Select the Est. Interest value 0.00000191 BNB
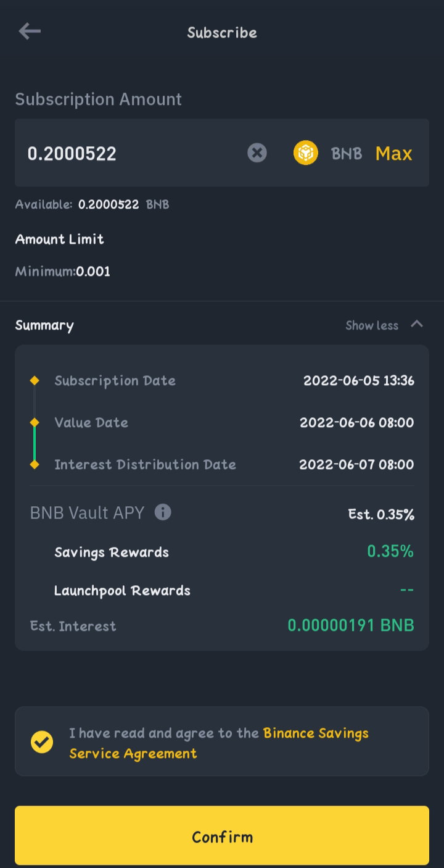 [x=351, y=625]
